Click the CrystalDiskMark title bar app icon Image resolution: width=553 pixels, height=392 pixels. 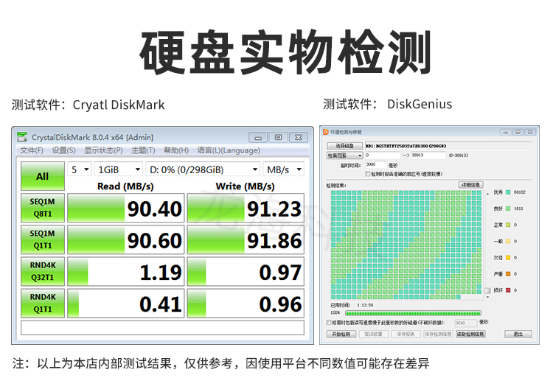point(22,137)
